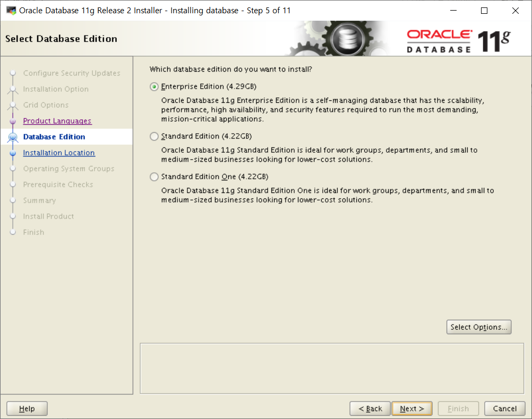
Task: Close the installer window
Action: click(516, 11)
